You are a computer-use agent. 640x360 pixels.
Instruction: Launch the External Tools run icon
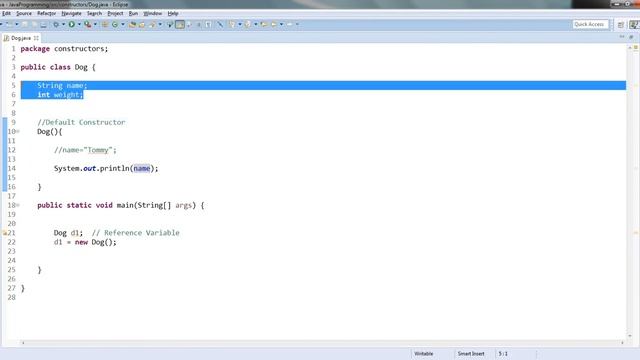(87, 24)
